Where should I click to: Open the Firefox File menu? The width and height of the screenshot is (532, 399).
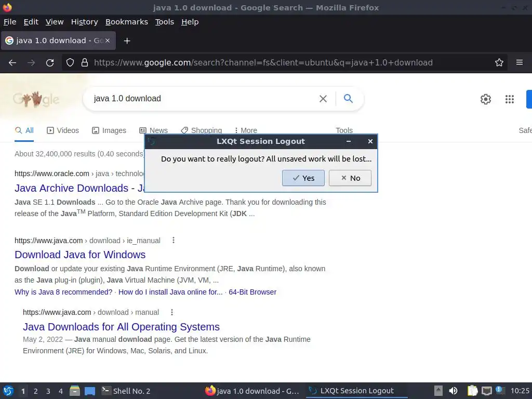point(10,22)
